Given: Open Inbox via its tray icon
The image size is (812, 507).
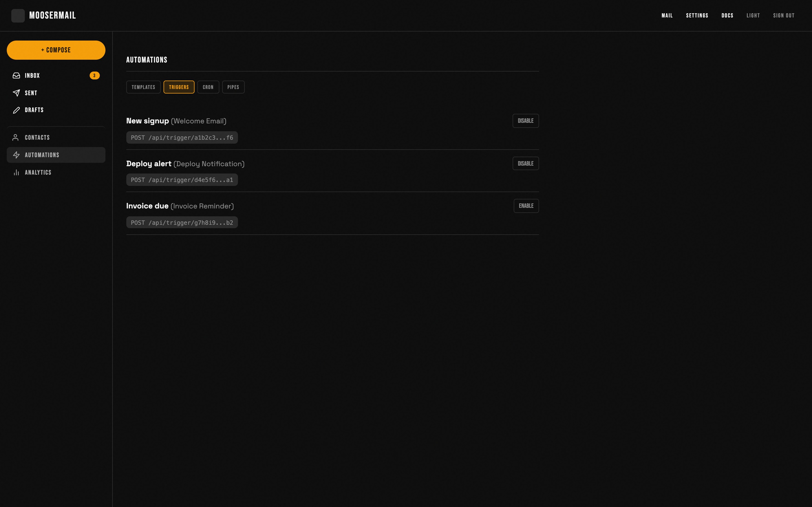Looking at the screenshot, I should (x=16, y=75).
